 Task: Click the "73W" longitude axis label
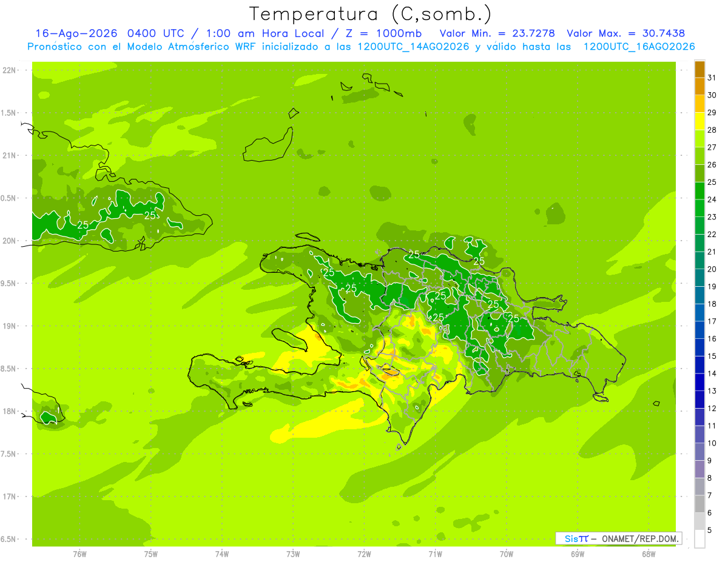point(293,554)
